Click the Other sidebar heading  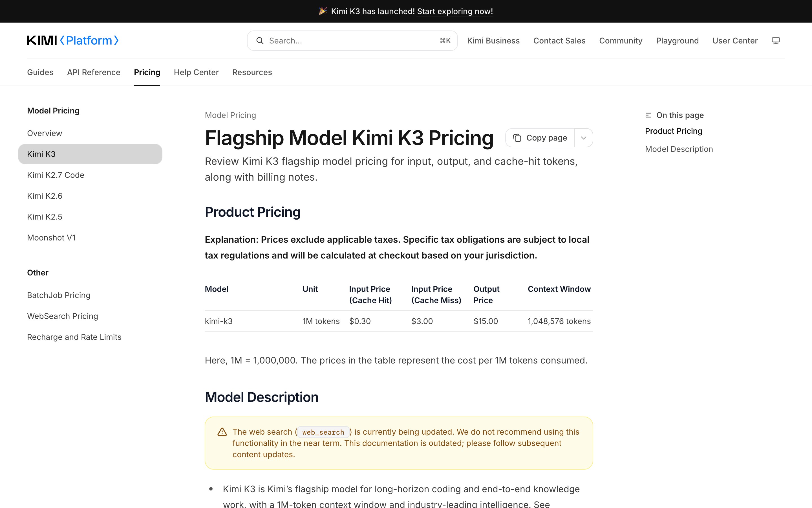(x=38, y=273)
